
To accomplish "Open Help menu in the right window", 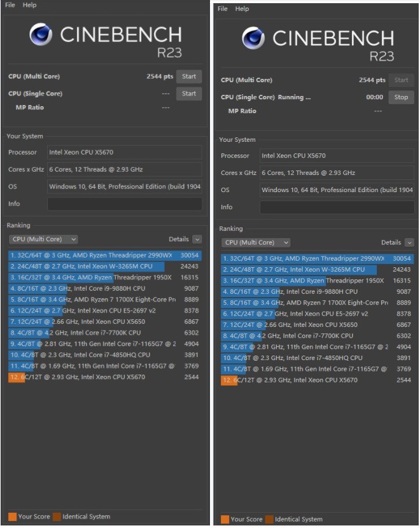I will coord(242,9).
